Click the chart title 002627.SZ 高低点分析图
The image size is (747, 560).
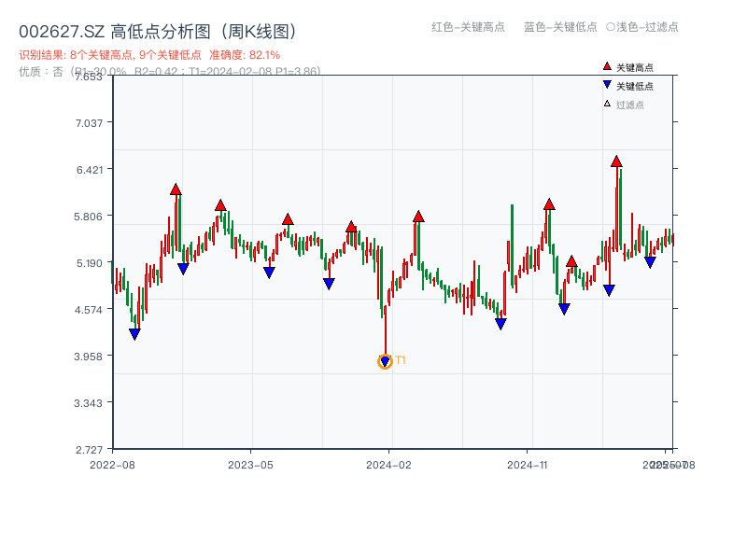pos(158,32)
